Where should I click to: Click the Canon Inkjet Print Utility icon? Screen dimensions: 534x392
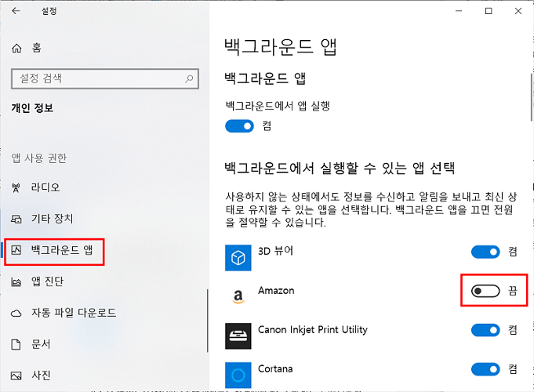[238, 336]
